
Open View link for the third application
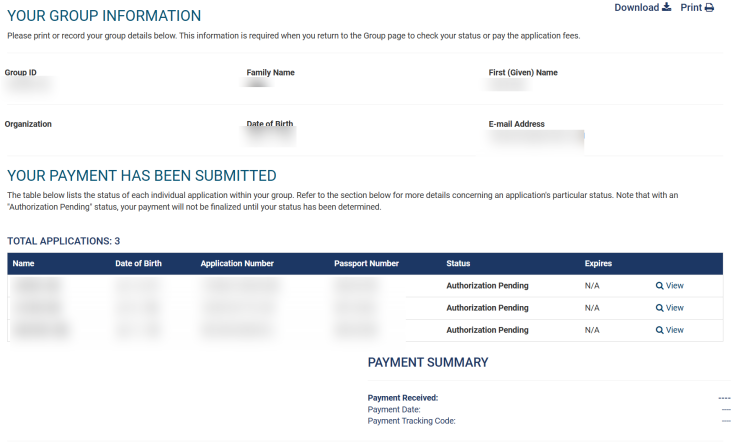point(675,330)
